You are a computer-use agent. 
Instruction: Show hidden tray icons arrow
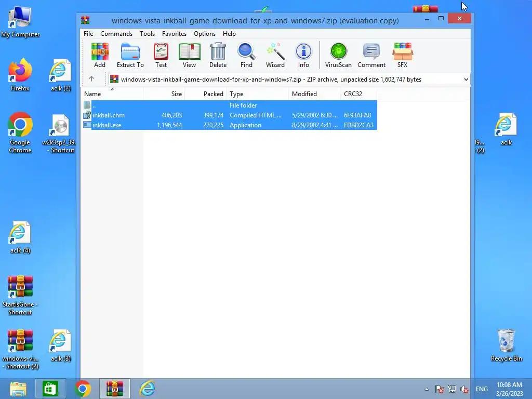click(x=427, y=389)
